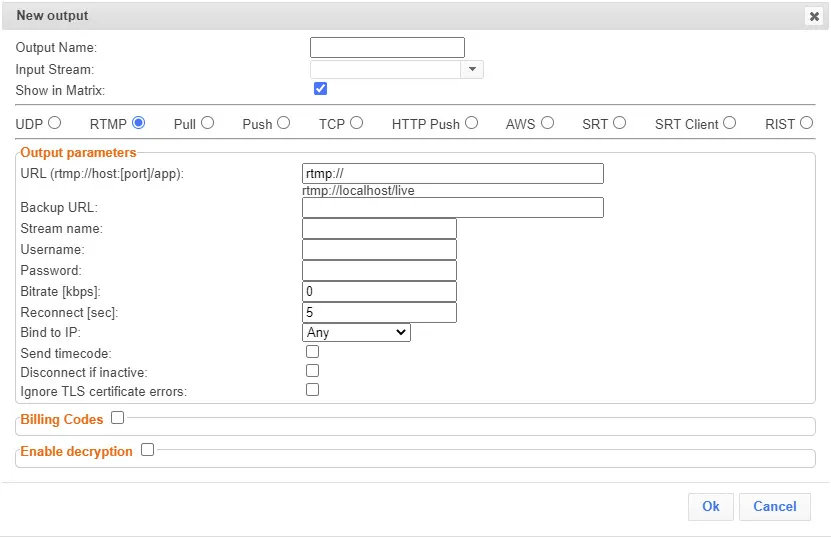Toggle the Billing Codes checkbox
Viewport: 831px width, 537px height.
(x=118, y=418)
